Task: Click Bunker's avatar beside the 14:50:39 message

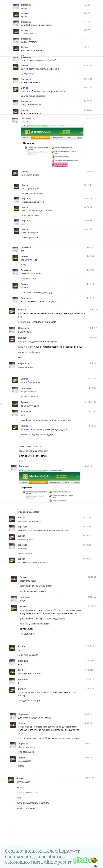Action: pyautogui.click(x=14, y=608)
